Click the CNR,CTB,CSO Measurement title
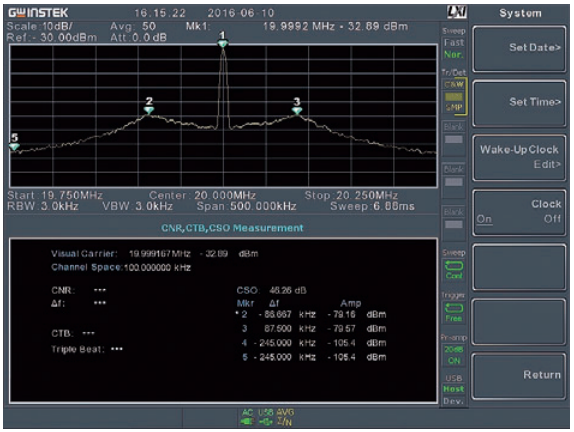574x432 pixels. (x=232, y=228)
